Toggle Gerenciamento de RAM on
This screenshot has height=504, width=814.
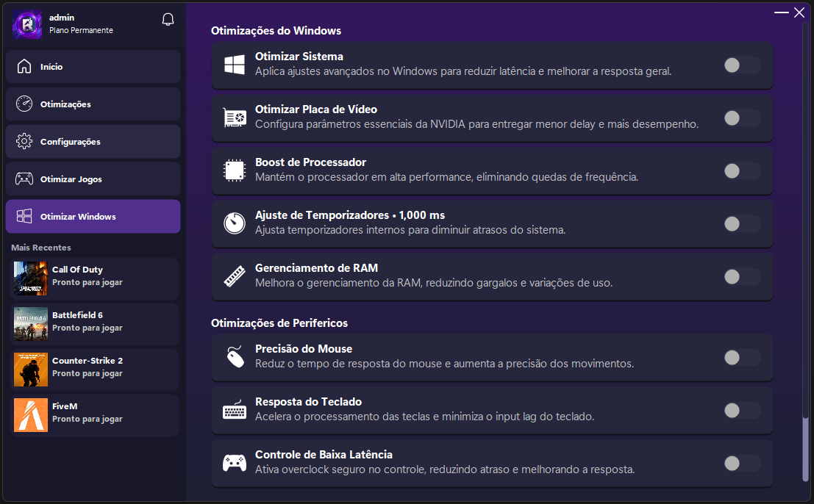pyautogui.click(x=740, y=277)
